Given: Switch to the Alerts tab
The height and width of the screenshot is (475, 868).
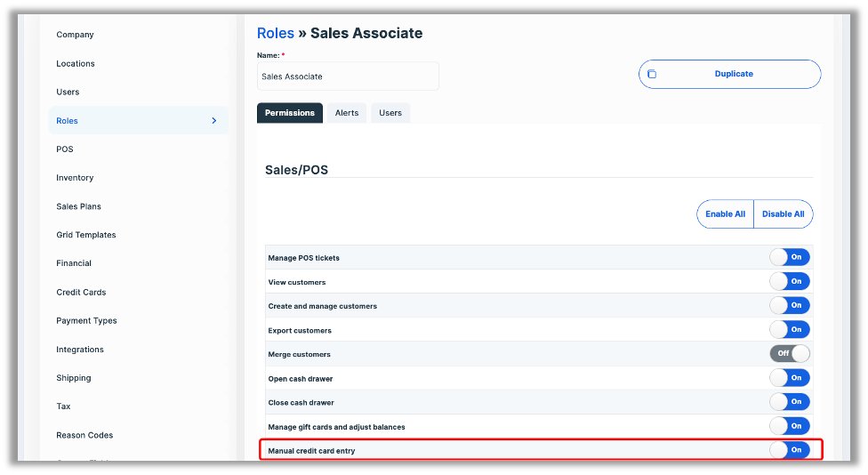Looking at the screenshot, I should pos(347,113).
